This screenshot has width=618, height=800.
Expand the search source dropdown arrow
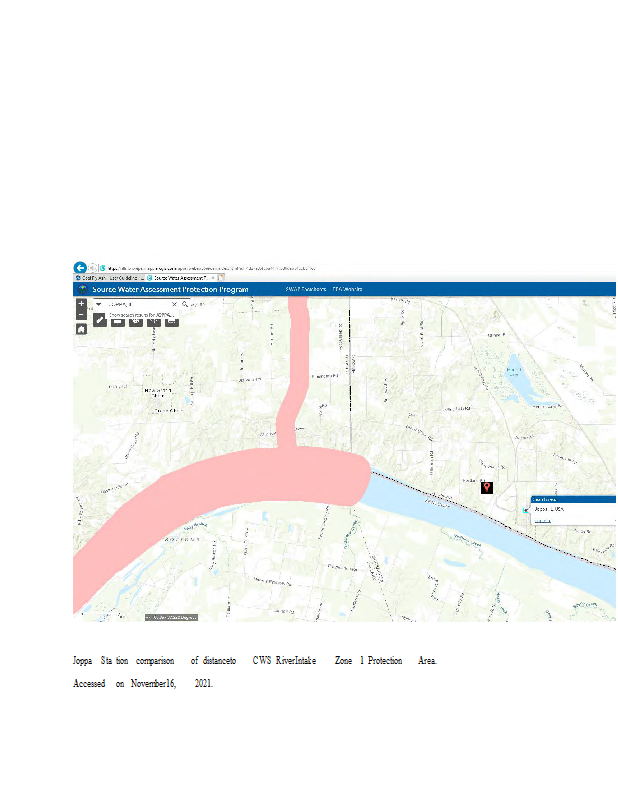pos(98,304)
